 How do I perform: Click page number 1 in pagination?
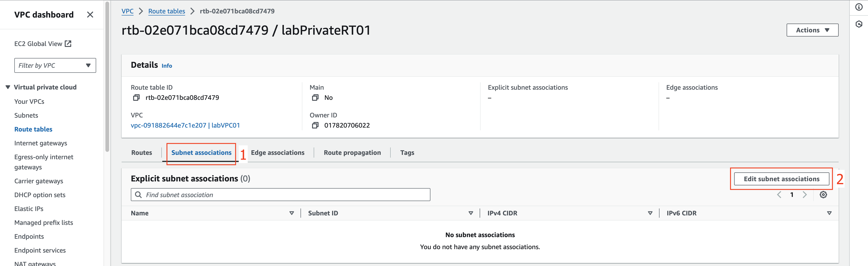(791, 195)
